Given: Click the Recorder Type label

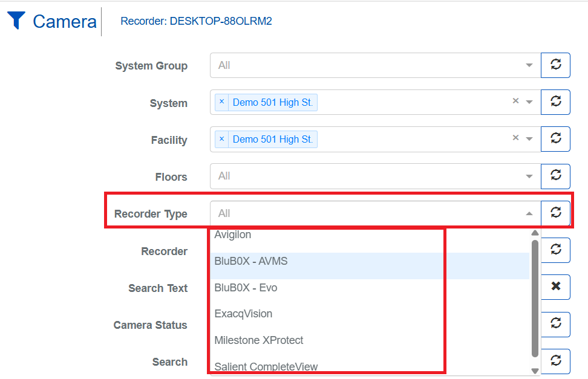Looking at the screenshot, I should (x=151, y=214).
